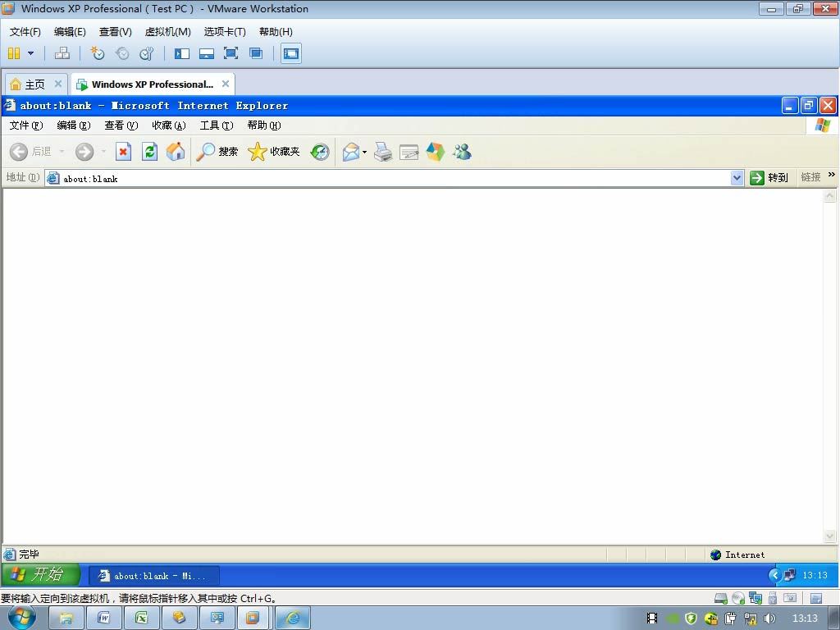
Task: Click the IE stop button
Action: coord(123,152)
